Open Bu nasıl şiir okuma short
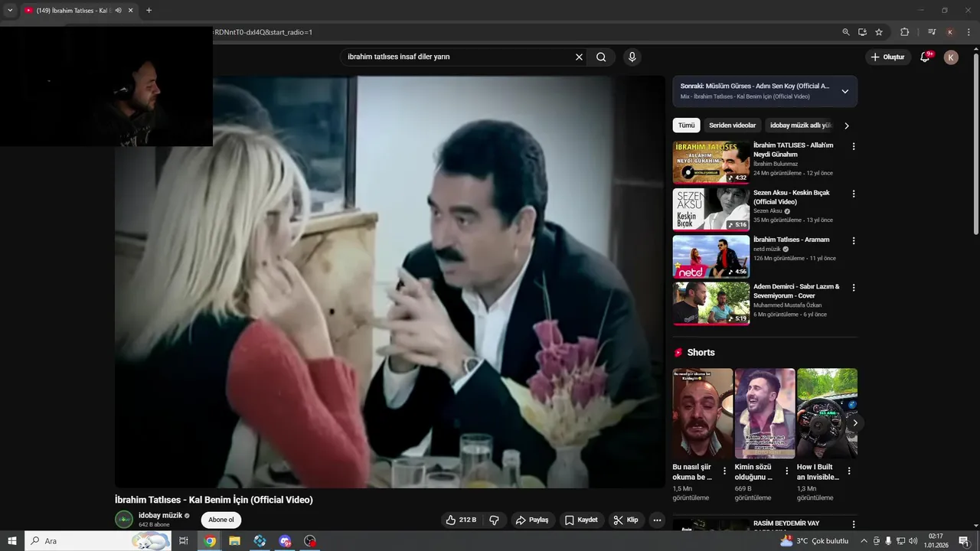Image resolution: width=980 pixels, height=551 pixels. pos(703,413)
